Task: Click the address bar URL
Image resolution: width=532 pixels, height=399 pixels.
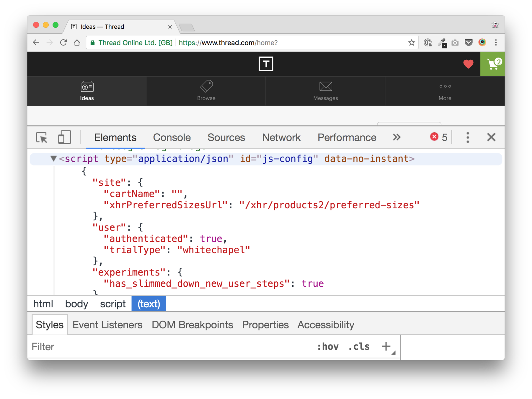Action: [x=228, y=43]
